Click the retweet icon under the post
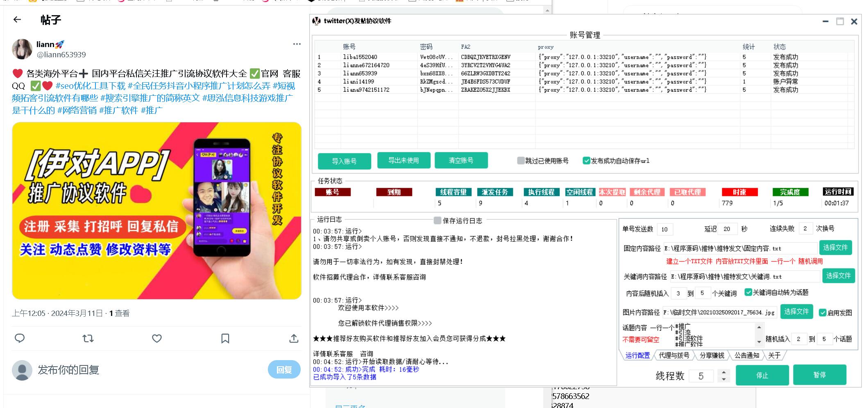Screen dimensions: 868x408 pyautogui.click(x=88, y=338)
